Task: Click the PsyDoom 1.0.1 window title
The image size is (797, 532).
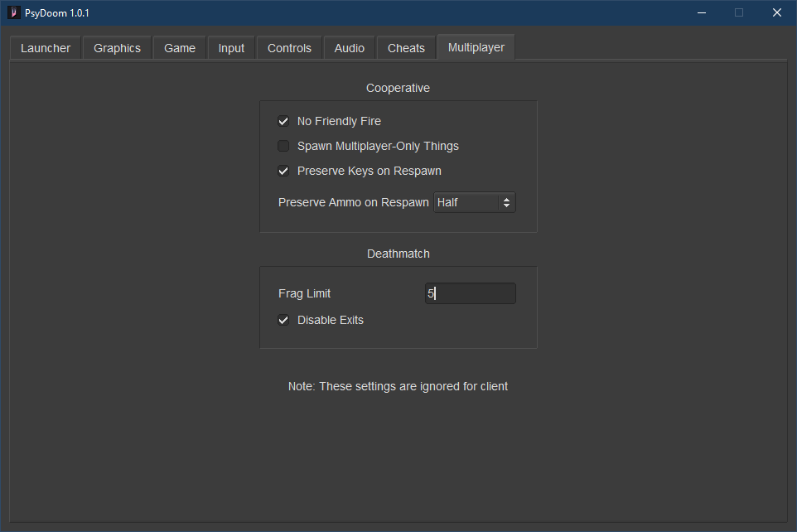Action: [57, 13]
